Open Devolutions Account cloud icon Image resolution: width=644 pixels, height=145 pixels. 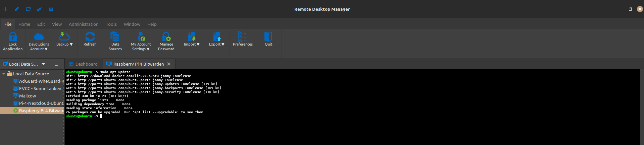pyautogui.click(x=39, y=37)
